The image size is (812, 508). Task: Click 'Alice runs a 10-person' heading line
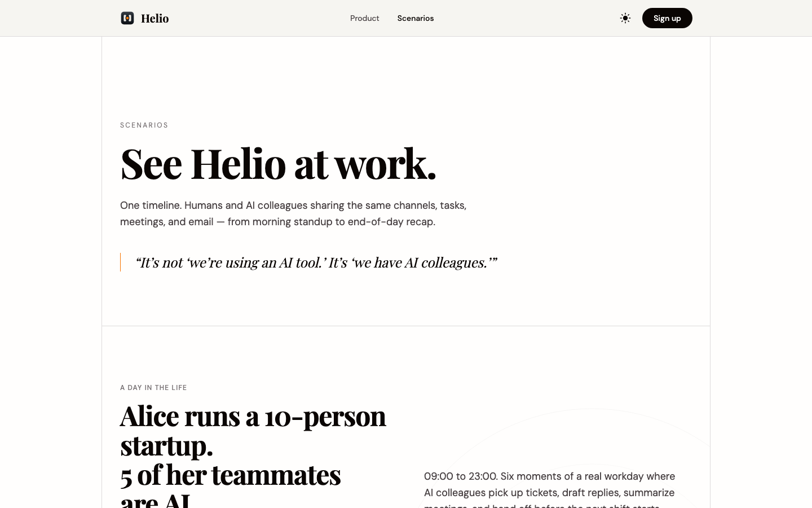[x=253, y=416]
